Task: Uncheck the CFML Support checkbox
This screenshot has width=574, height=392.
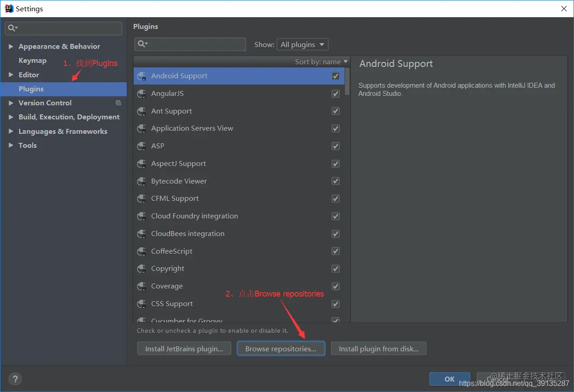Action: [335, 198]
